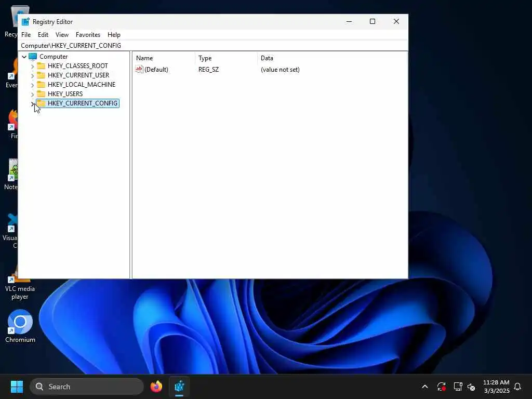
Task: Open the File menu
Action: pos(26,35)
